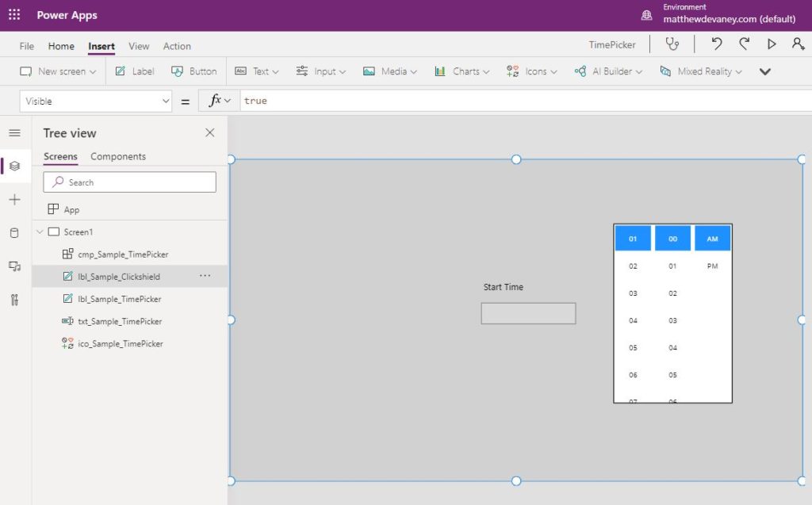Open Advanced tools in left sidebar
This screenshot has height=505, width=812.
14,300
